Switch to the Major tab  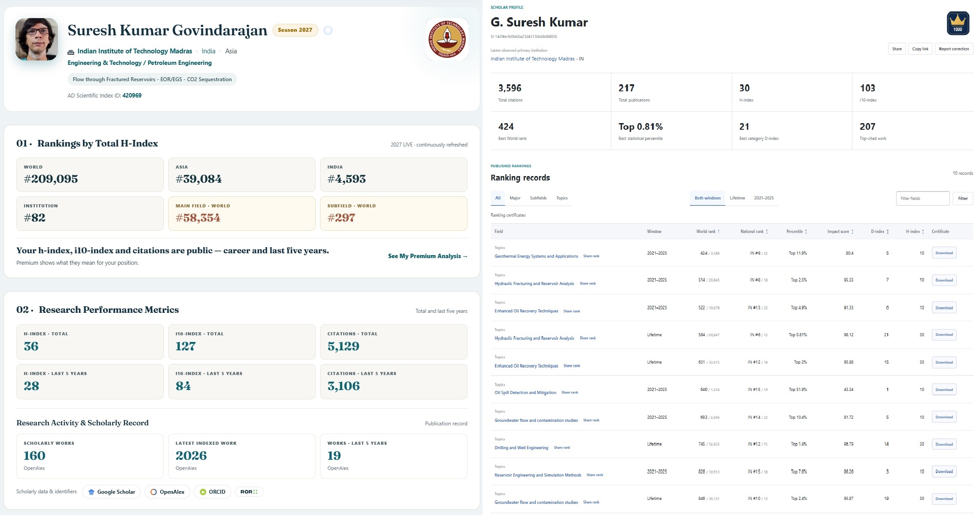[515, 198]
